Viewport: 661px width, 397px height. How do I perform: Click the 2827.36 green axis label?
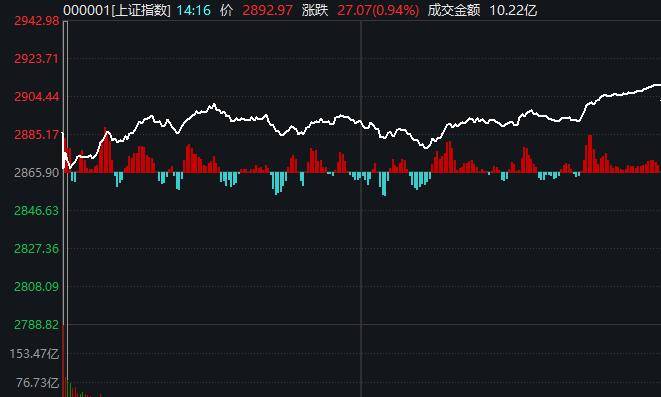37,248
